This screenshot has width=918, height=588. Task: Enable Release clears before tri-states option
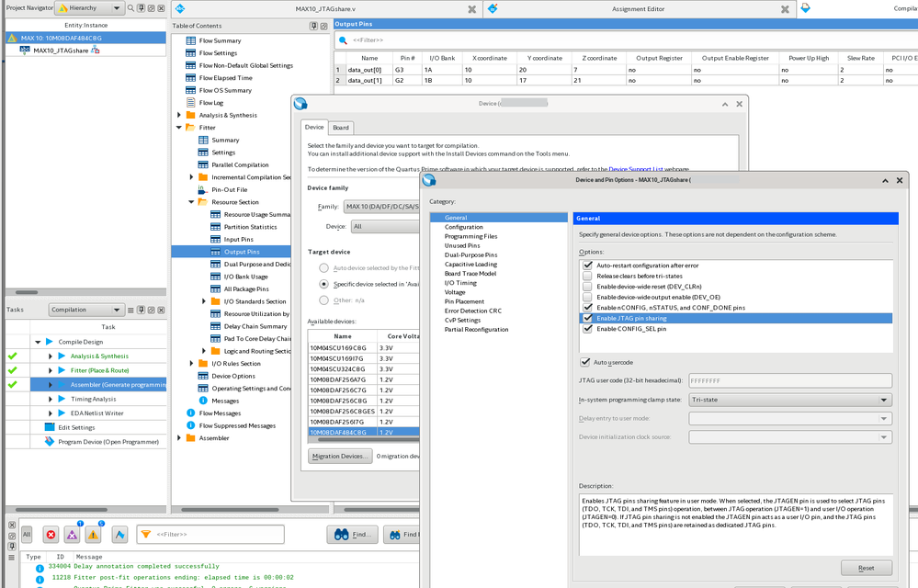tap(587, 276)
